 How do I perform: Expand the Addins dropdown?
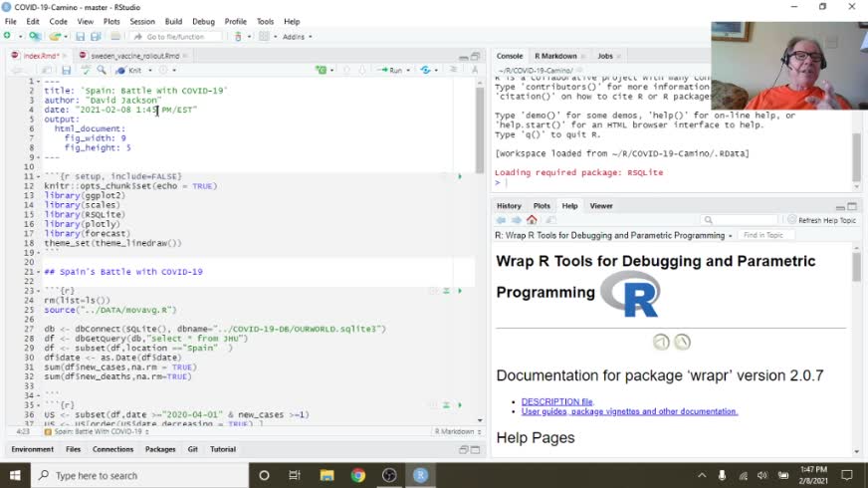coord(298,37)
